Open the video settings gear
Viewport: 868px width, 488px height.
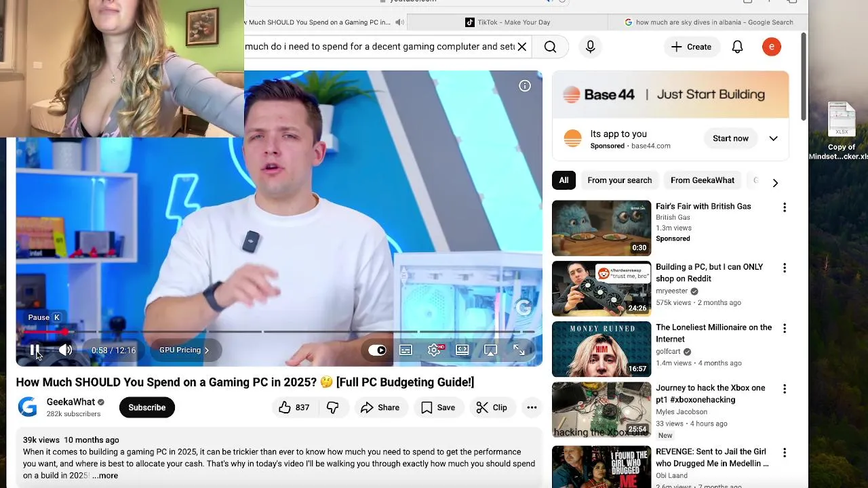coord(435,350)
